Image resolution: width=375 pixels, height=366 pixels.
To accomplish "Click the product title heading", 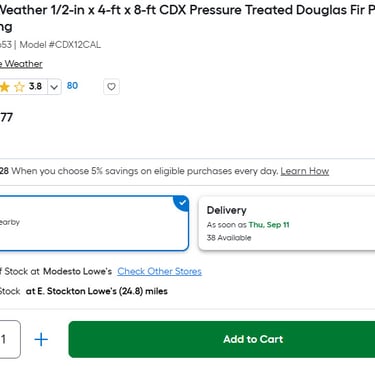I will tap(187, 18).
